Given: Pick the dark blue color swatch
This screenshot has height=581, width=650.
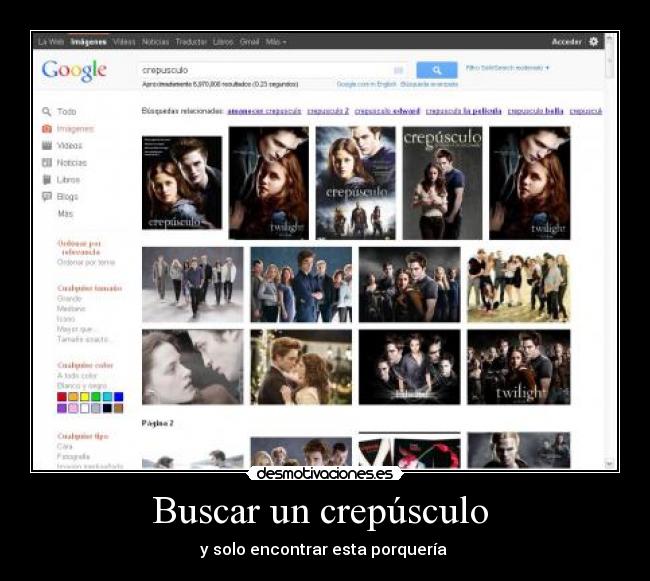Looking at the screenshot, I should 119,397.
